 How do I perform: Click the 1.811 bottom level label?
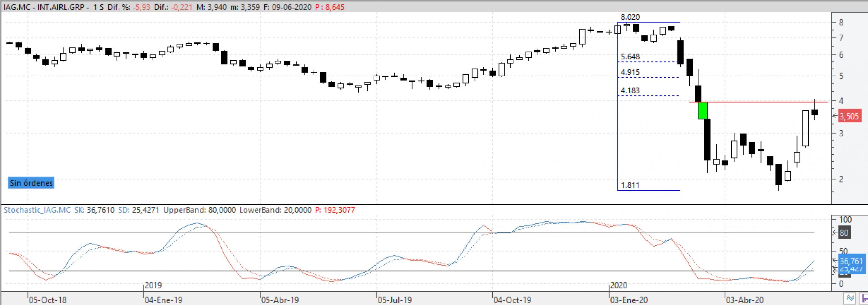[630, 185]
